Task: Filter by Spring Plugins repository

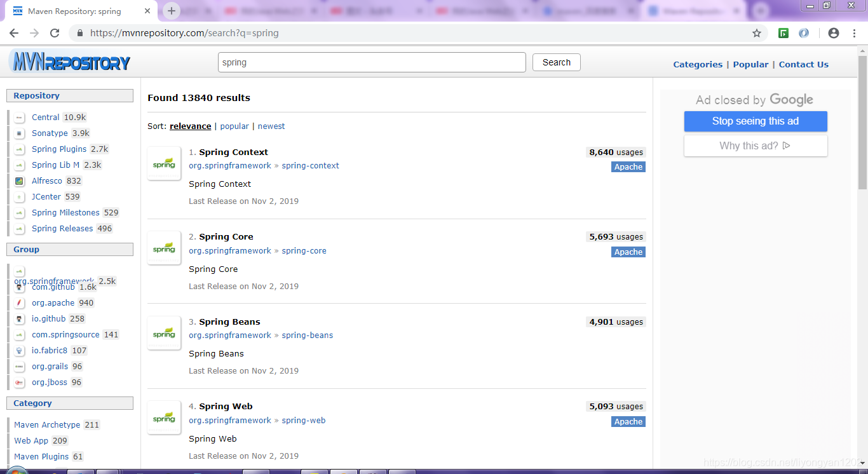Action: [x=59, y=149]
